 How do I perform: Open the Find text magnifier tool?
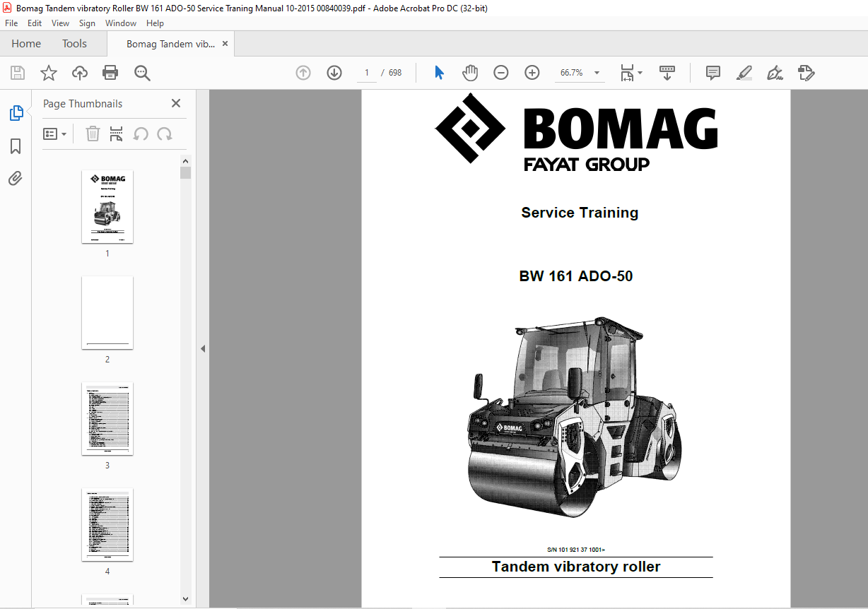point(142,73)
